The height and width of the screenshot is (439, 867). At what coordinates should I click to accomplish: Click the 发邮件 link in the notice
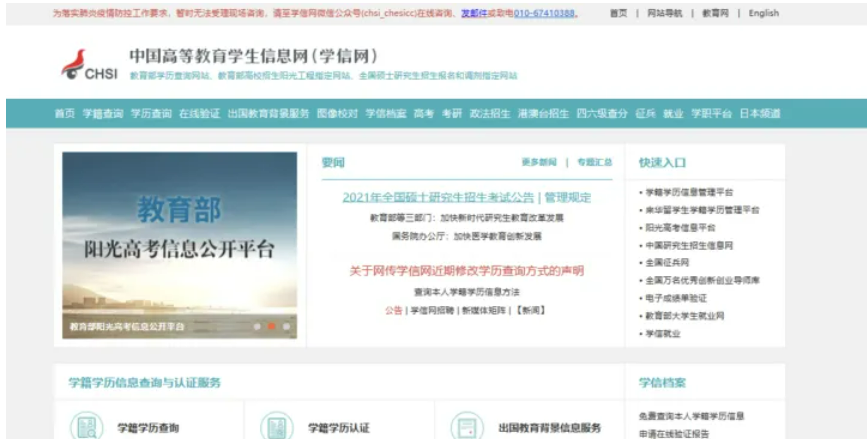click(x=474, y=13)
